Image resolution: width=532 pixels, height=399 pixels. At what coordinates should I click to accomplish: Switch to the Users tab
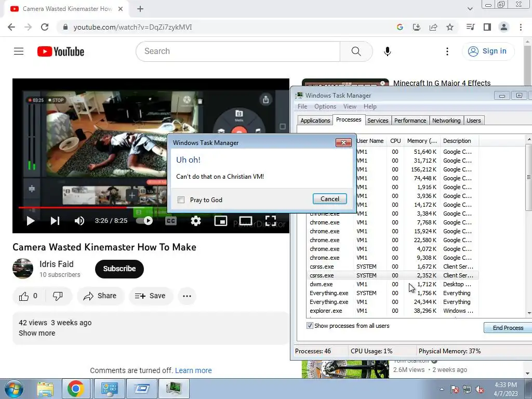pos(473,121)
